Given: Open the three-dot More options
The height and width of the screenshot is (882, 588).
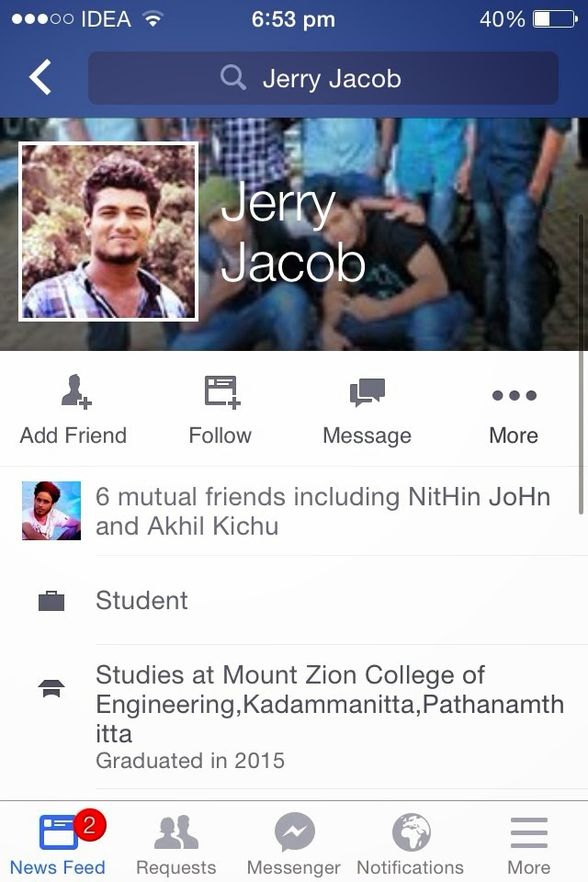Looking at the screenshot, I should [514, 395].
